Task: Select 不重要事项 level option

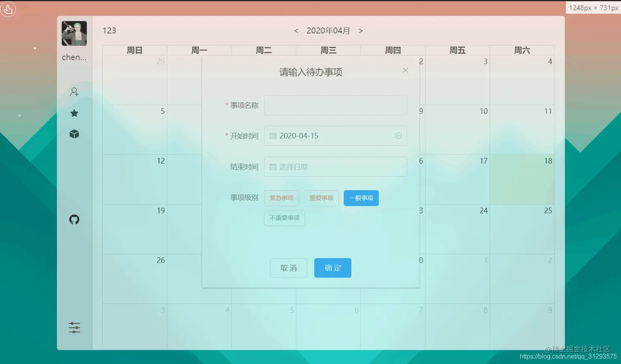Action: coord(284,218)
